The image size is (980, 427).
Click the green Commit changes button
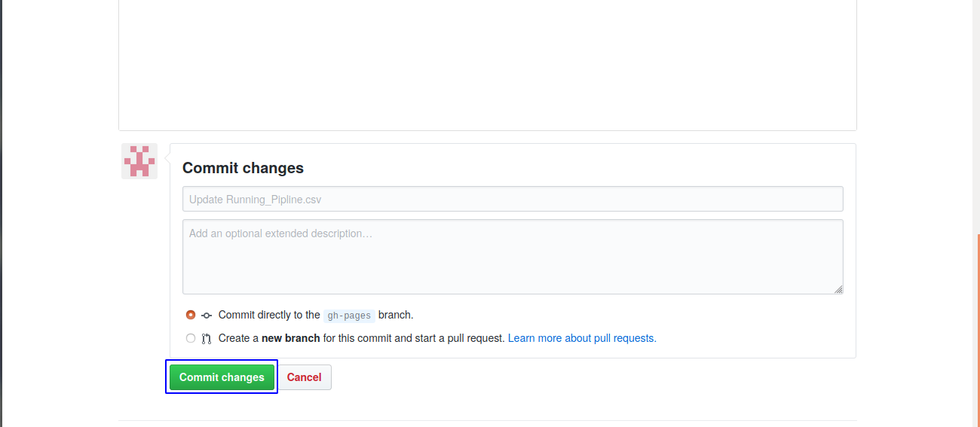(222, 377)
